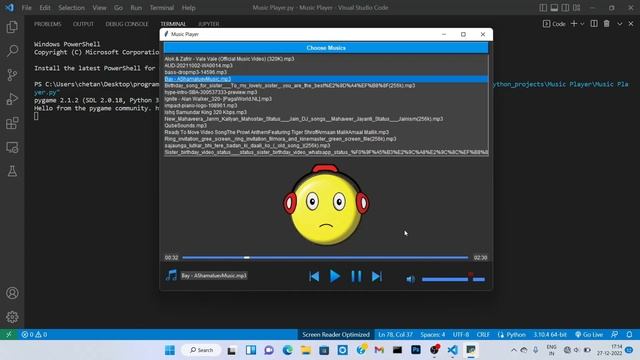Select bass-dropmp3-14596.mp3 in list
Image resolution: width=640 pixels, height=360 pixels.
tap(326, 72)
